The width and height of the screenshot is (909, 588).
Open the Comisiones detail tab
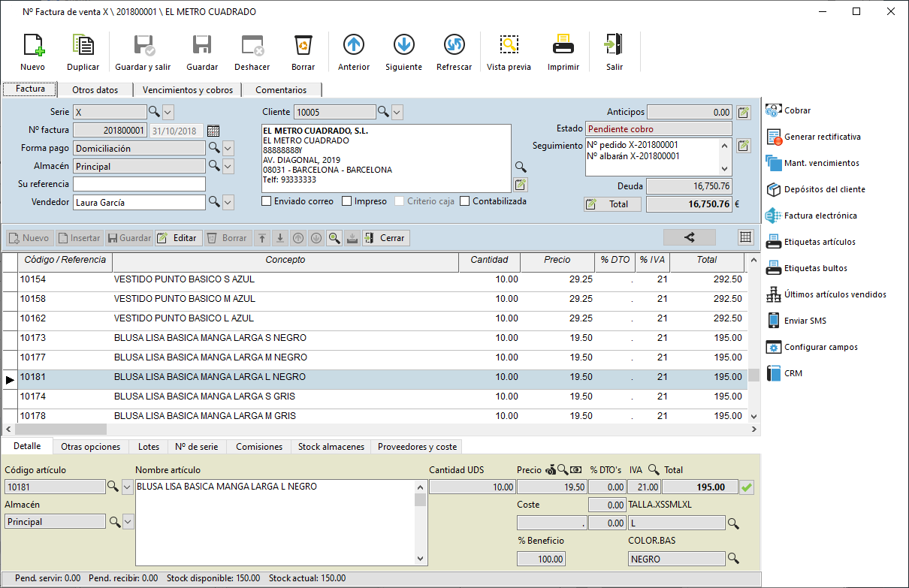pyautogui.click(x=259, y=447)
